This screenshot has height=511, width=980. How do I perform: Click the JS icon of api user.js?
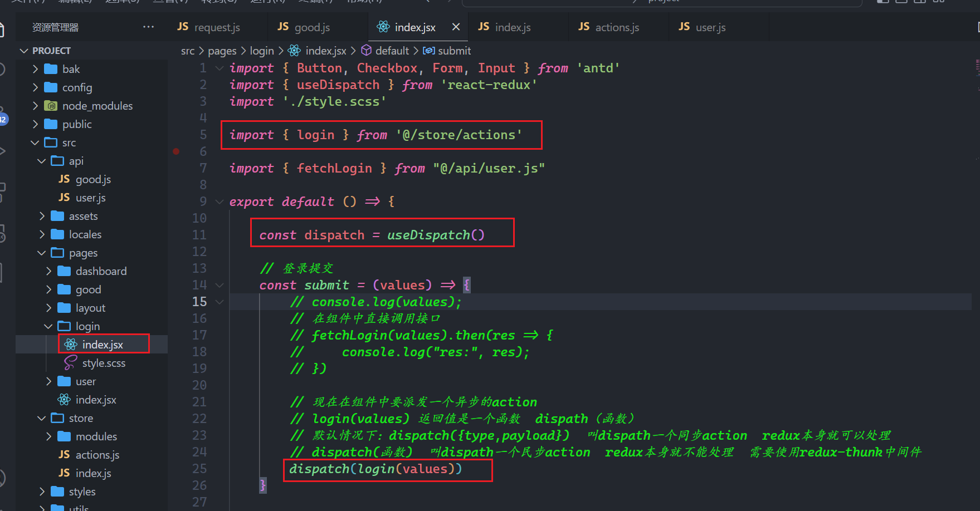(64, 198)
